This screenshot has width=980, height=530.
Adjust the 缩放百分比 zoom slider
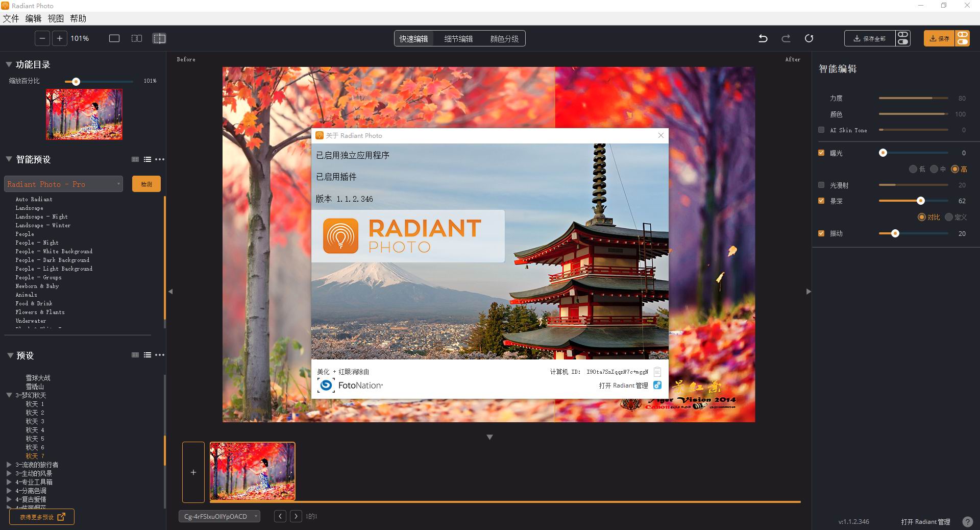pyautogui.click(x=76, y=81)
